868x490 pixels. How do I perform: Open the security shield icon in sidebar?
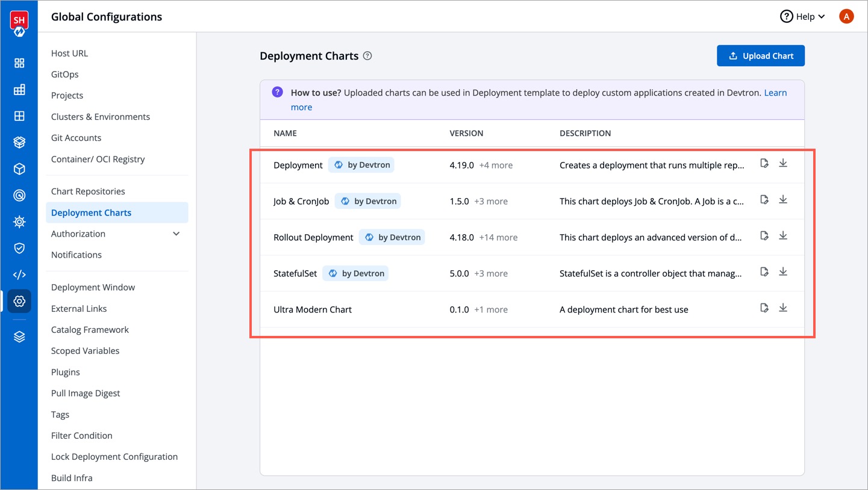[19, 248]
